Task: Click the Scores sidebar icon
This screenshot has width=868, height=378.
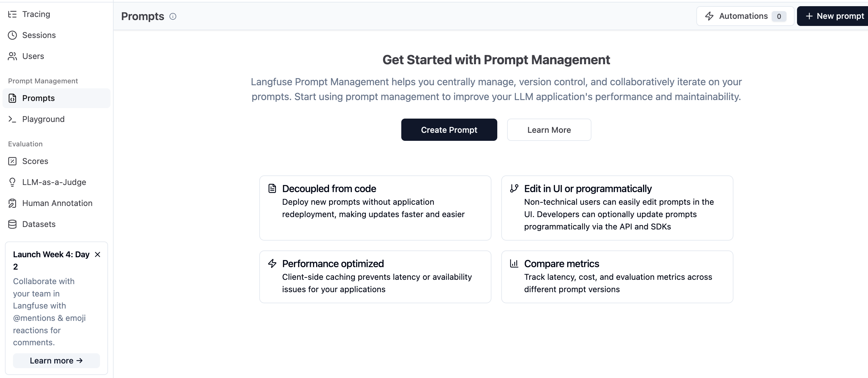Action: (x=12, y=161)
